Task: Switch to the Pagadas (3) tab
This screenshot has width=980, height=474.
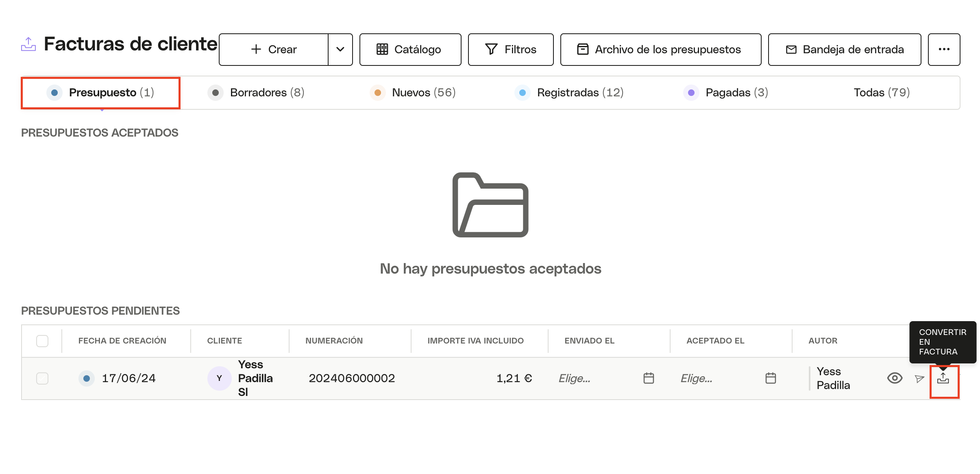Action: [x=726, y=93]
